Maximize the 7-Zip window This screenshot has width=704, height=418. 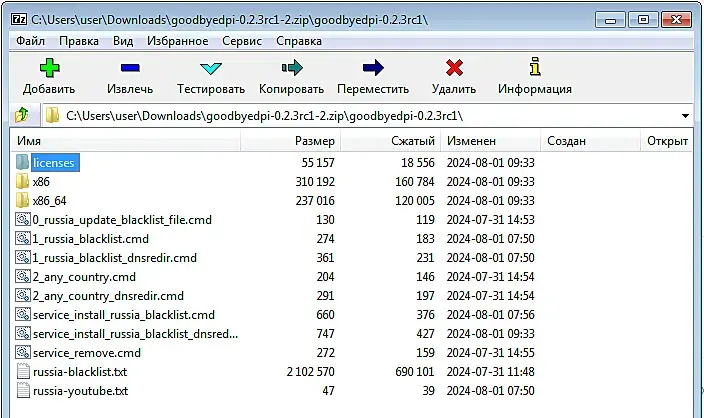[643, 20]
